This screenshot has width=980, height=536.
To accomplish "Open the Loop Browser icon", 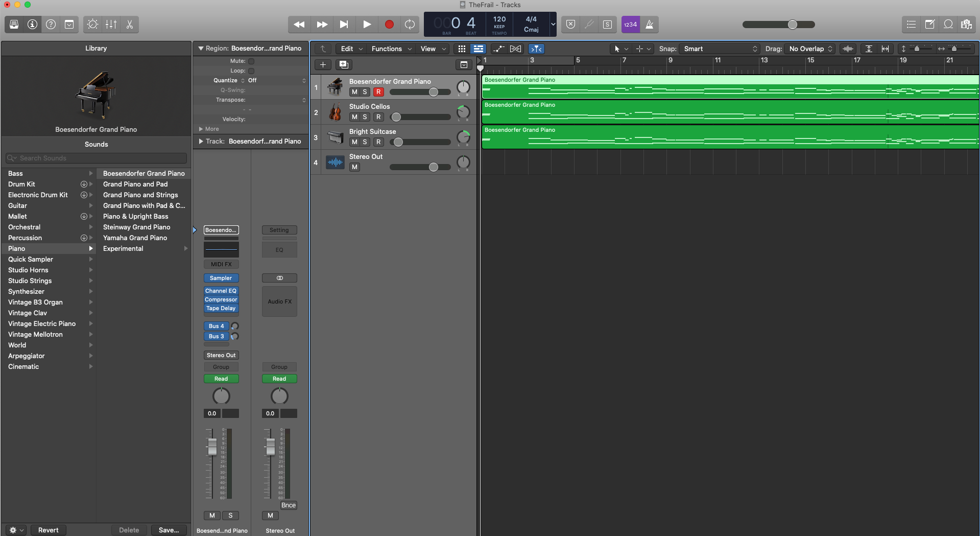I will pos(948,24).
